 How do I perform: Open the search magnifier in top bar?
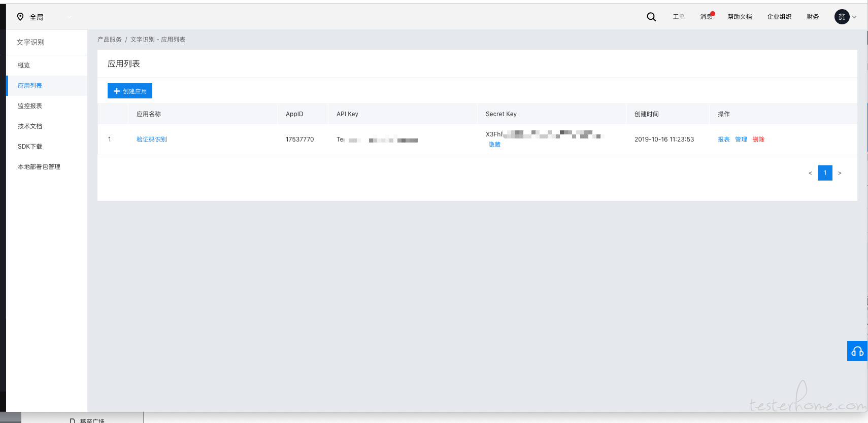click(651, 17)
